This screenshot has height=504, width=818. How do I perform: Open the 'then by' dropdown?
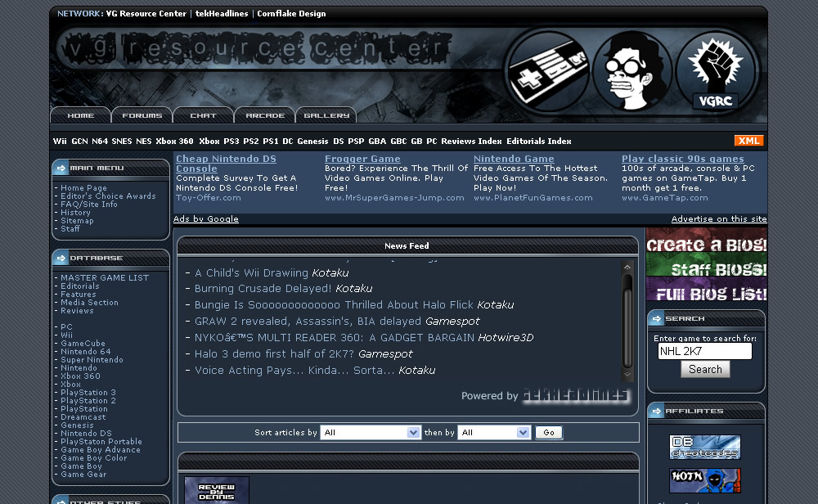pyautogui.click(x=494, y=433)
